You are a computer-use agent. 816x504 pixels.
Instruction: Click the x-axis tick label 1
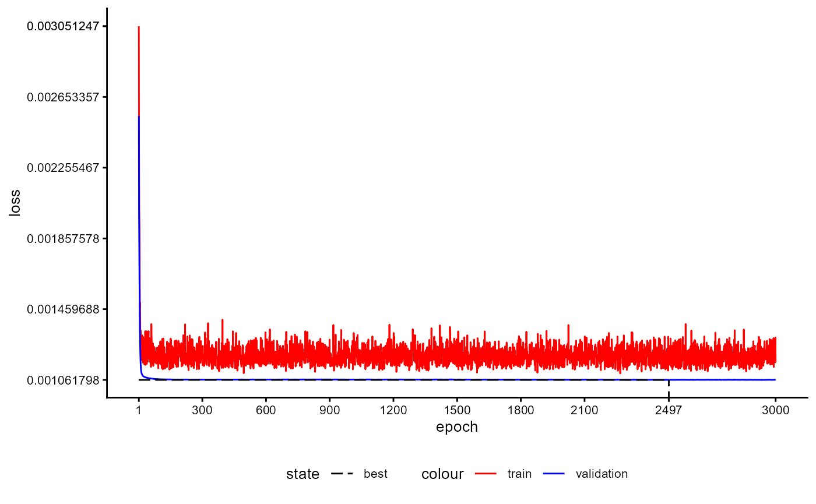pyautogui.click(x=139, y=410)
